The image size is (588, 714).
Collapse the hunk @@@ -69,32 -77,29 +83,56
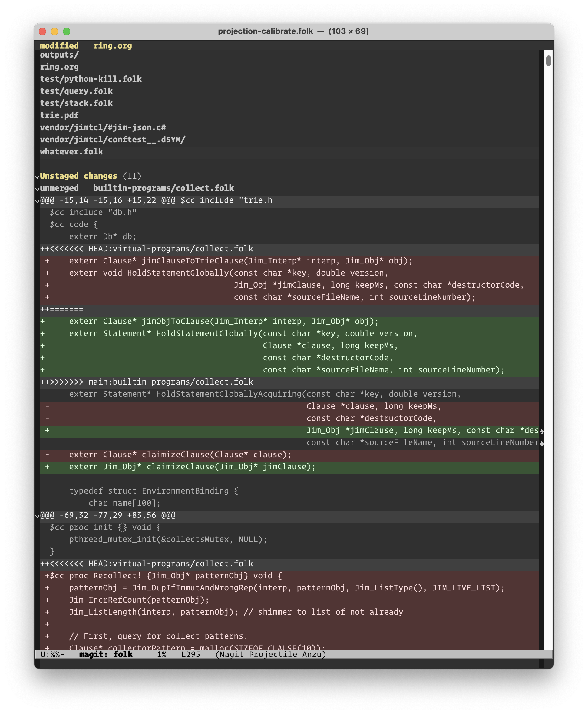[37, 516]
